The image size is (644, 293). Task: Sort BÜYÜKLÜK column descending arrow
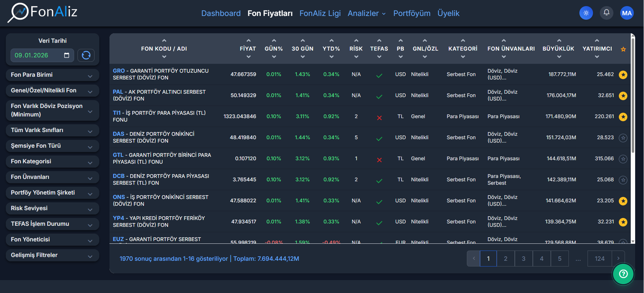coord(559,57)
